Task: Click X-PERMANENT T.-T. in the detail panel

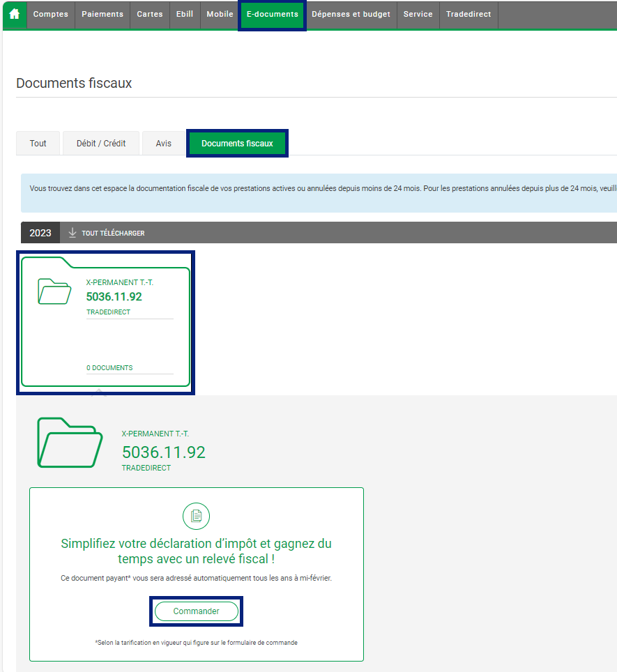Action: 155,434
